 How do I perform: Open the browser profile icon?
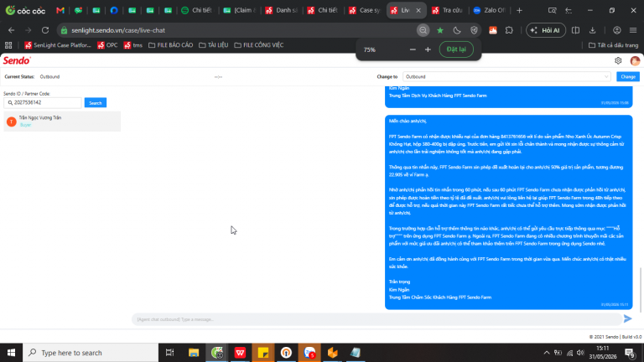[617, 30]
